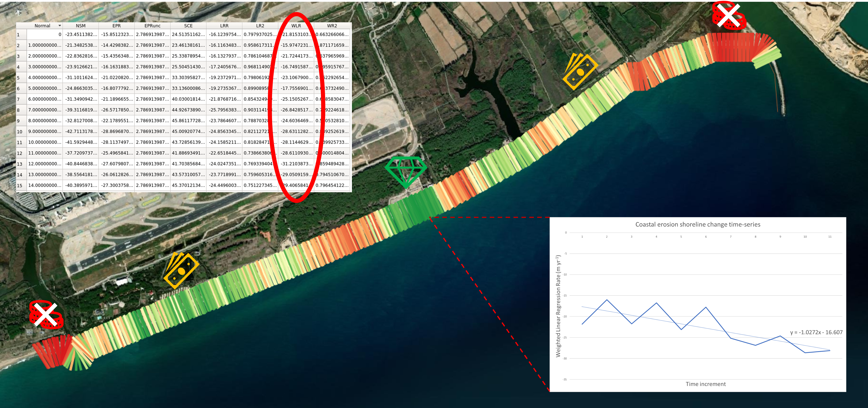The height and width of the screenshot is (408, 868).
Task: Click the EPRunc cell in row 3
Action: [x=152, y=56]
